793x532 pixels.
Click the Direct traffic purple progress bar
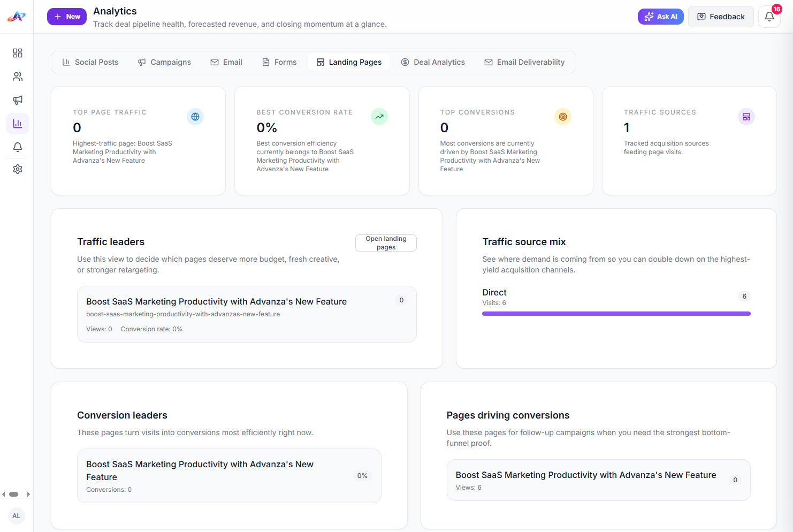[616, 314]
